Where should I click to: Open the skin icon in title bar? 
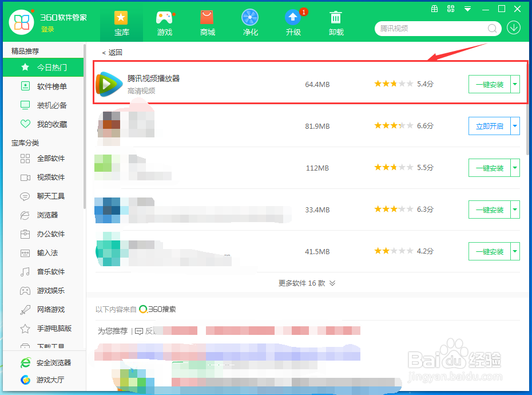[434, 9]
